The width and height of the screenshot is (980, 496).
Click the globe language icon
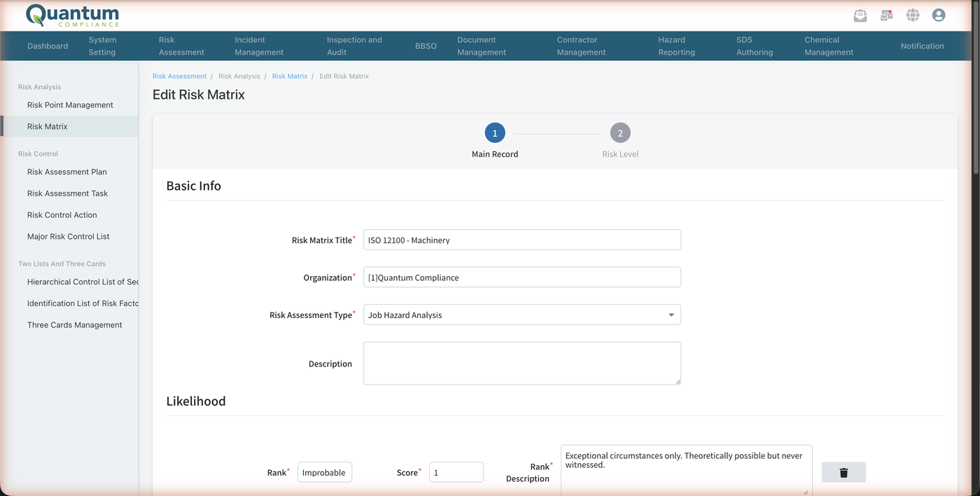point(913,15)
